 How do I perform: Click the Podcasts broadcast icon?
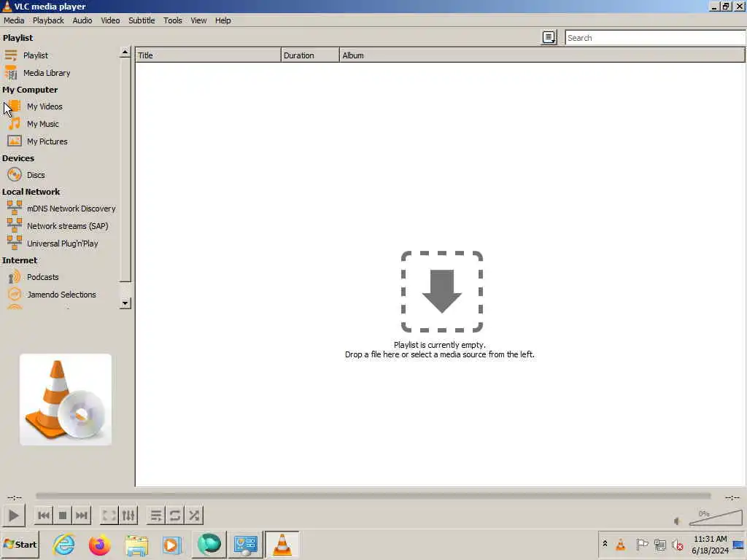(x=15, y=277)
